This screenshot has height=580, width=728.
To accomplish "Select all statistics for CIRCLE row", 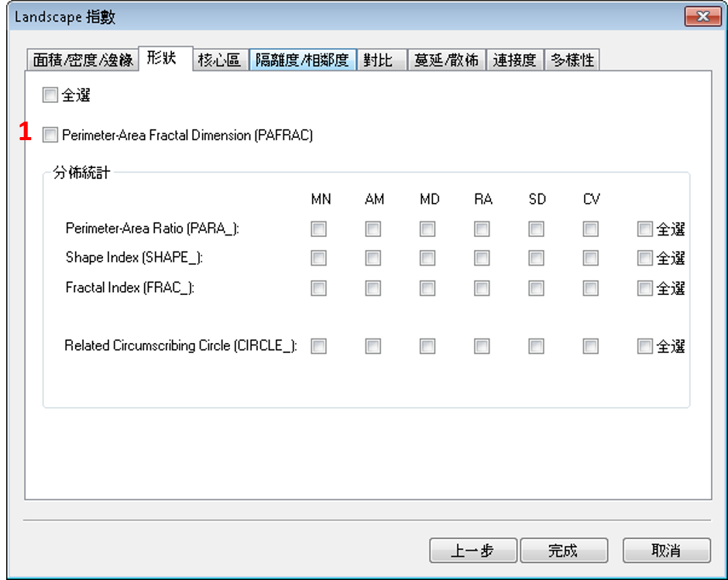I will (644, 346).
